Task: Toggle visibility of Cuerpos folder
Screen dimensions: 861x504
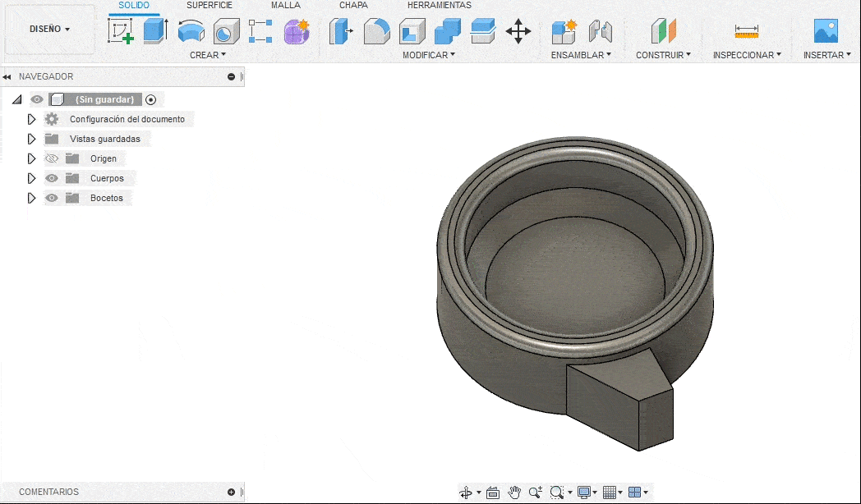Action: pyautogui.click(x=52, y=178)
